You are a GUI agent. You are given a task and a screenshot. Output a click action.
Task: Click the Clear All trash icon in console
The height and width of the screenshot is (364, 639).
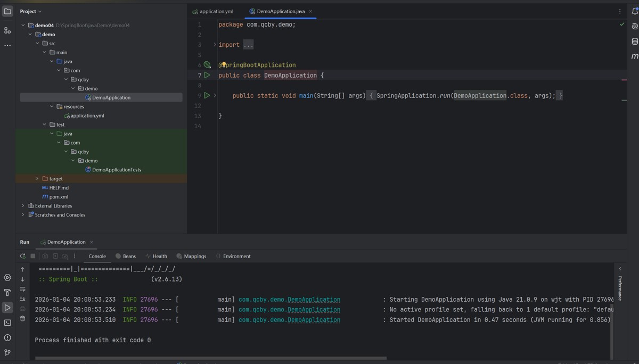click(22, 319)
